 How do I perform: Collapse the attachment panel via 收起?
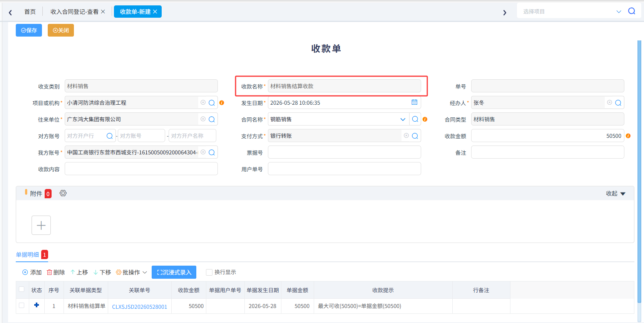[616, 194]
